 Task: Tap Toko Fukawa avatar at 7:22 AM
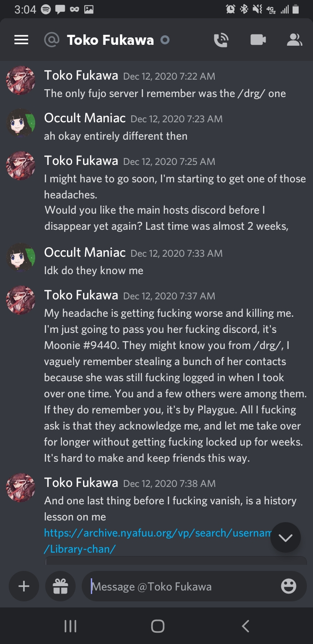click(x=20, y=80)
